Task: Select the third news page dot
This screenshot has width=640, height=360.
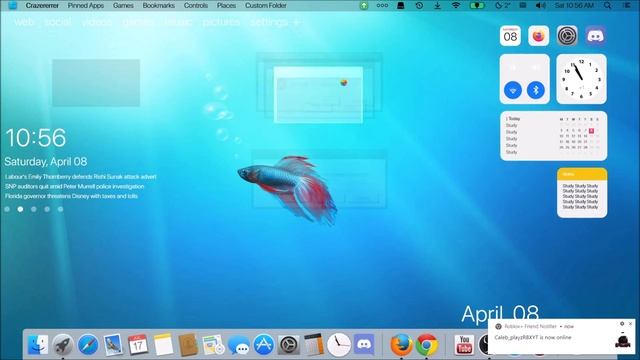Action: point(34,209)
